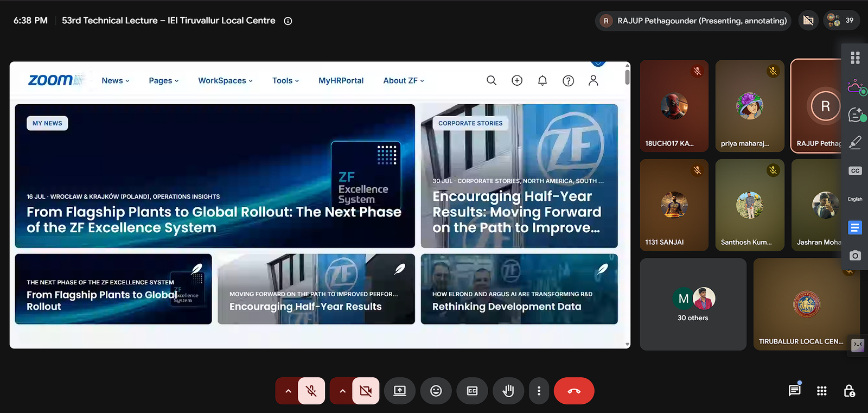Collapse the sidebar with bottom arrows icon
The height and width of the screenshot is (413, 868).
tap(858, 345)
